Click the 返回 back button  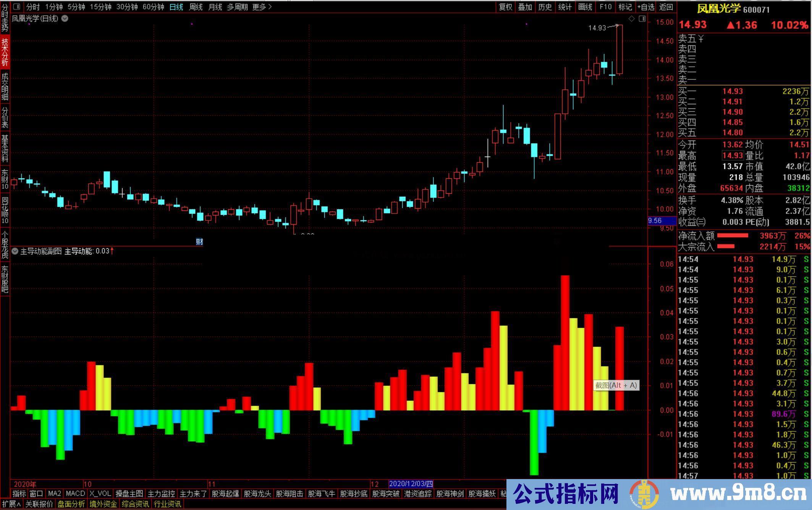point(666,7)
